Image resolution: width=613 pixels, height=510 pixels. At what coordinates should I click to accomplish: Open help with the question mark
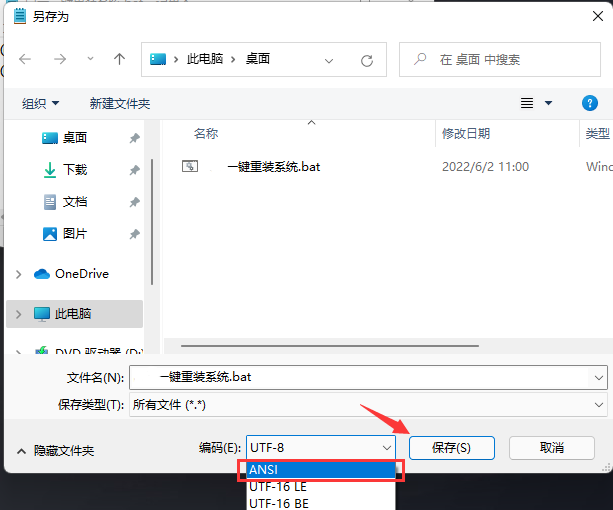pos(590,103)
